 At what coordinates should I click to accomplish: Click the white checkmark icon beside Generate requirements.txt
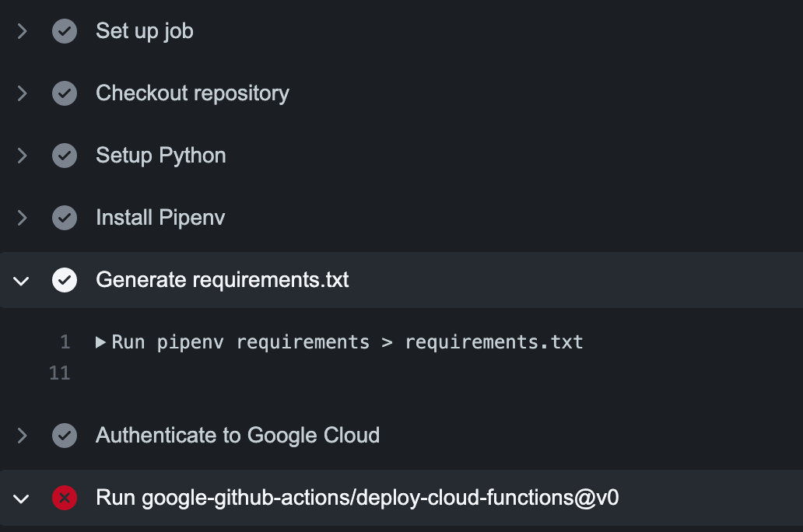[65, 280]
